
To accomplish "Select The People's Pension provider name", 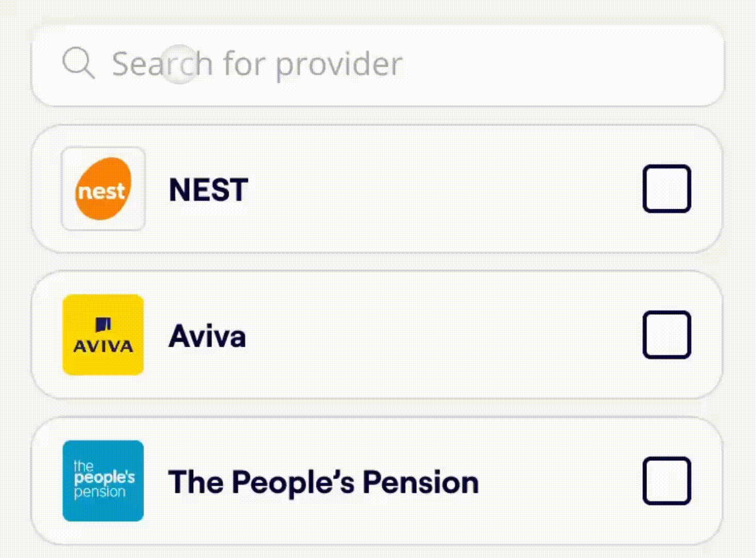I will pyautogui.click(x=323, y=482).
